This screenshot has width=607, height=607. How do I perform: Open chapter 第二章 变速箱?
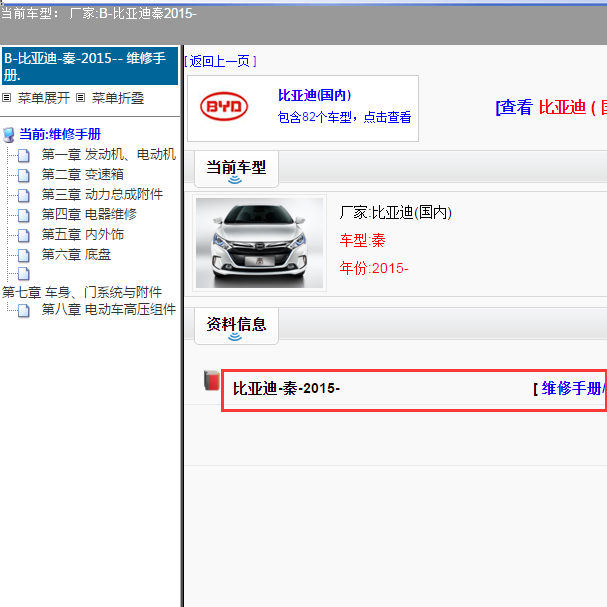click(x=82, y=175)
